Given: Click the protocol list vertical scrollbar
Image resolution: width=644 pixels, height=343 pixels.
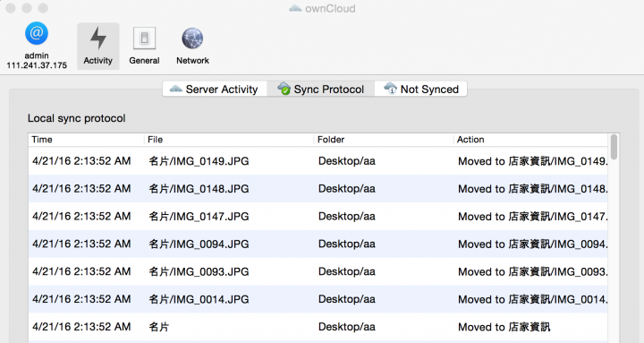Looking at the screenshot, I should [x=614, y=237].
